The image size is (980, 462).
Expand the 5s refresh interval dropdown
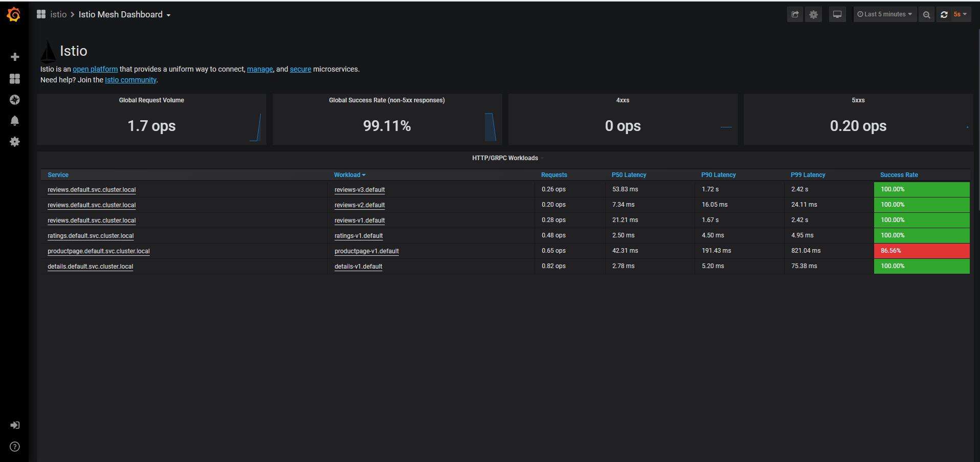pos(960,14)
